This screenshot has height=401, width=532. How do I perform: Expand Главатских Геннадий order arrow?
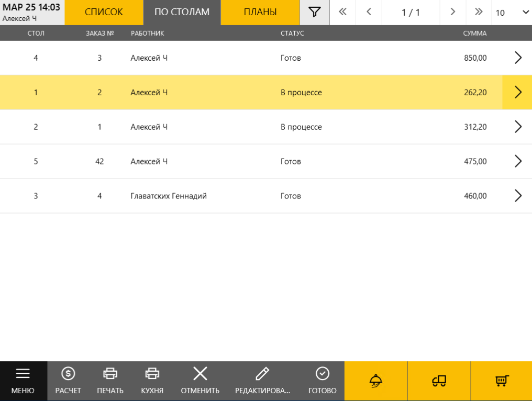(x=518, y=196)
